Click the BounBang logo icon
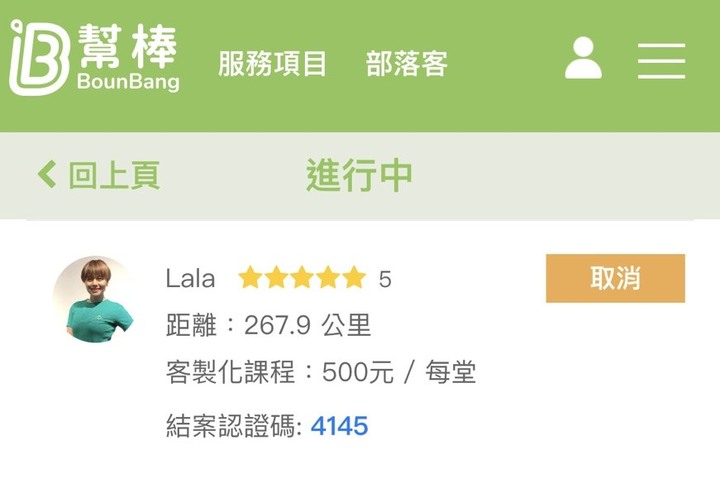 (x=39, y=57)
